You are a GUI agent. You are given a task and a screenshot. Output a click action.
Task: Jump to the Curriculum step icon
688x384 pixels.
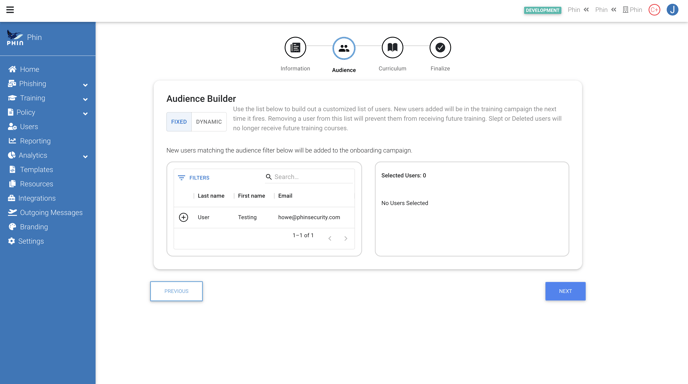point(392,47)
